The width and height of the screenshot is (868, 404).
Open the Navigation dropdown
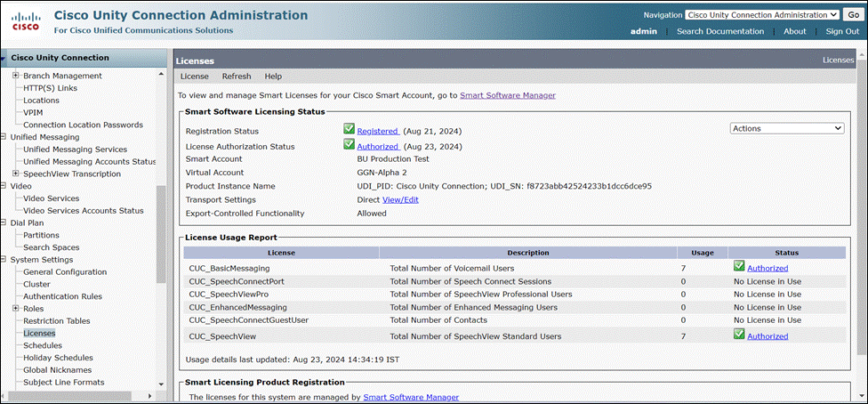tap(762, 15)
